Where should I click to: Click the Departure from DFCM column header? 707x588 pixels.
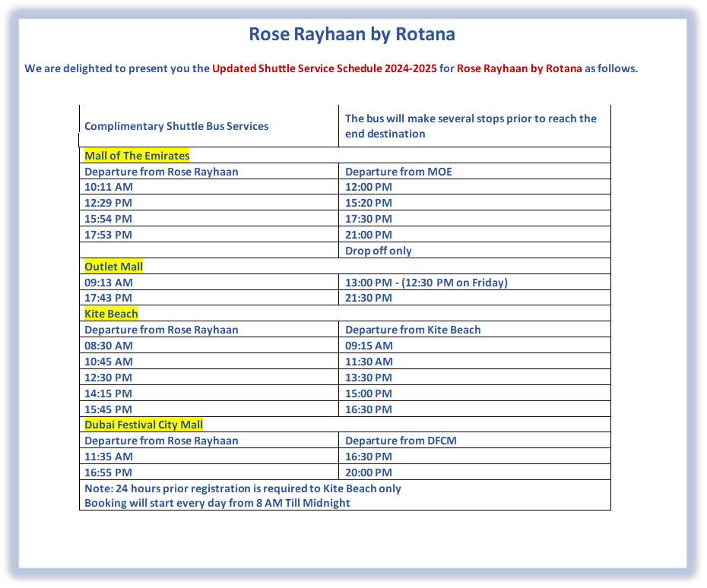pos(401,441)
